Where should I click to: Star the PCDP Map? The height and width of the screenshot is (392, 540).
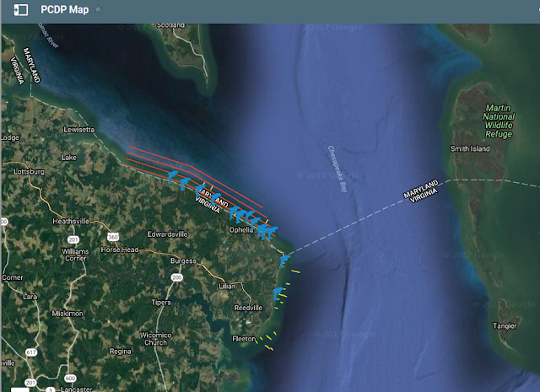[x=98, y=9]
